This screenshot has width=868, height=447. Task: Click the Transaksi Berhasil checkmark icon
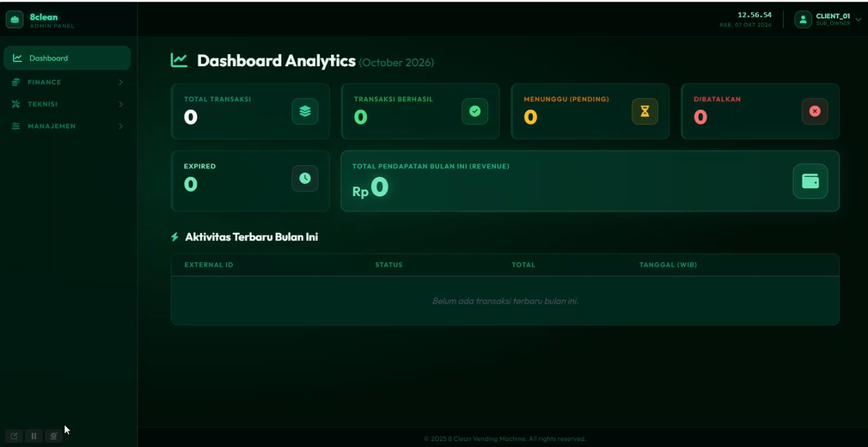tap(475, 112)
